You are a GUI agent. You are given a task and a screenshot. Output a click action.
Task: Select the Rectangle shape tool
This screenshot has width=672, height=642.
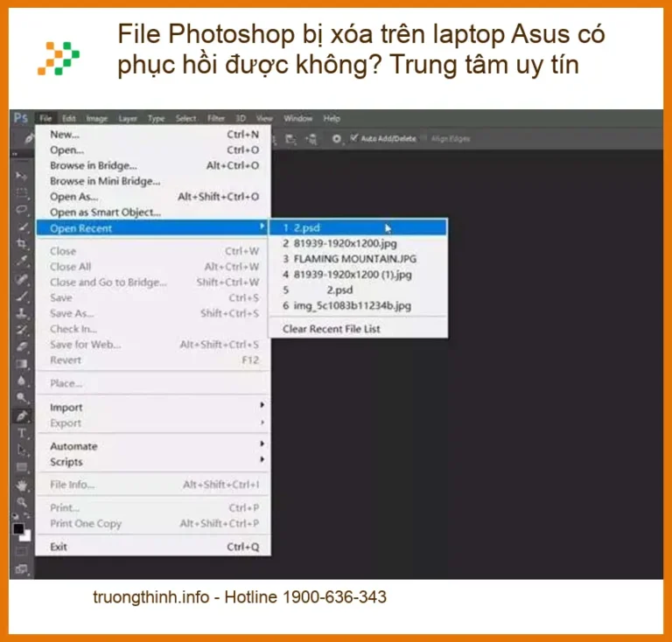pos(21,467)
